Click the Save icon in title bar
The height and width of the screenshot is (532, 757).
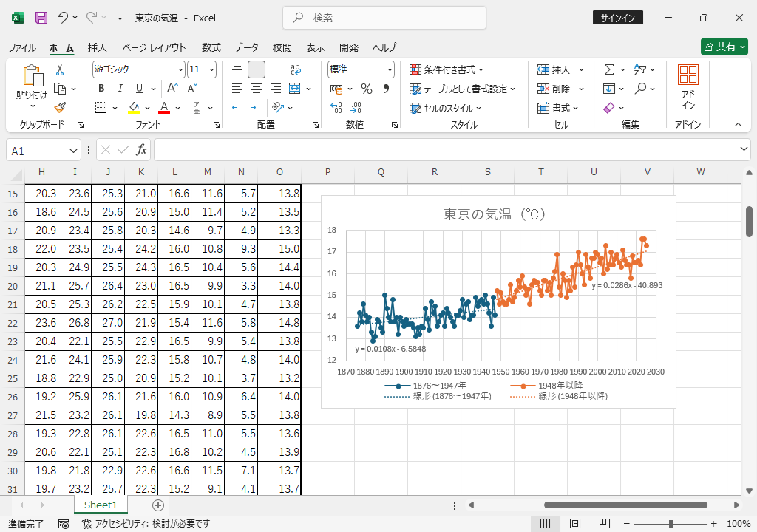(41, 18)
